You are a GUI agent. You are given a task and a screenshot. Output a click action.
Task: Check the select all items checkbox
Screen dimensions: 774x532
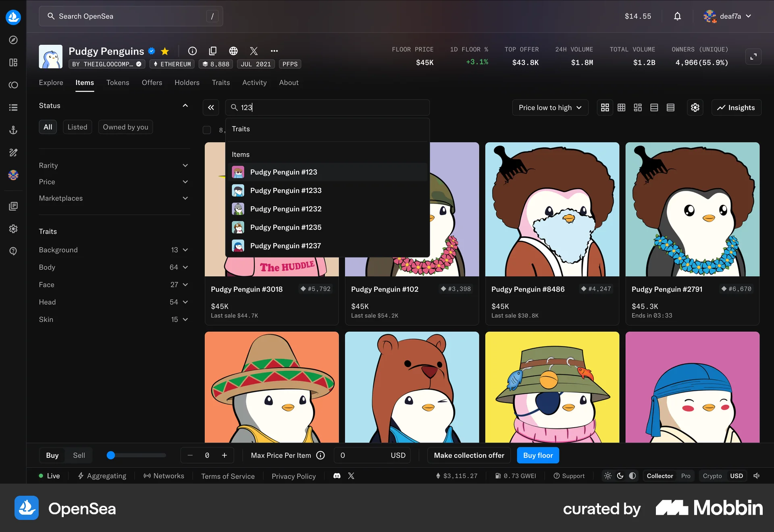point(207,130)
